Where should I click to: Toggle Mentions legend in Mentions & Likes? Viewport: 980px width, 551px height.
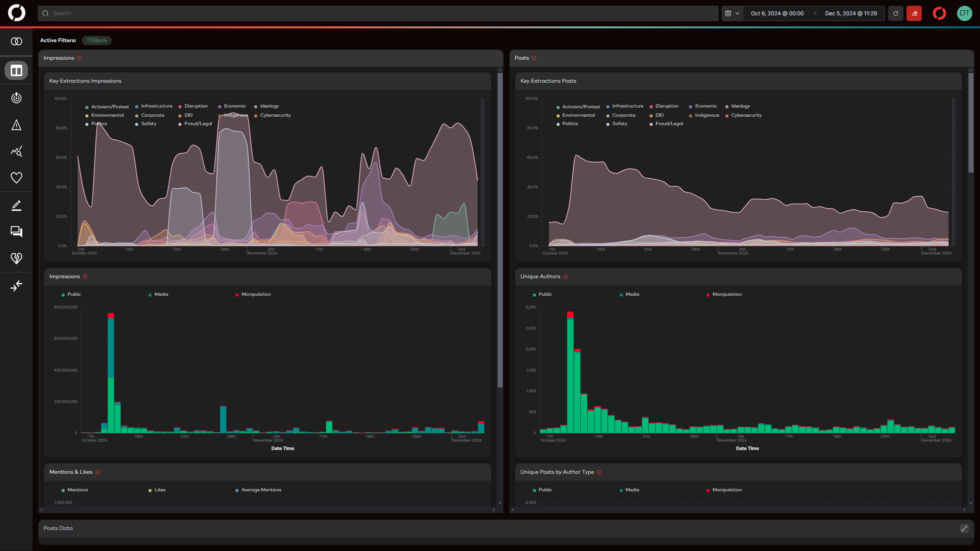click(x=75, y=490)
